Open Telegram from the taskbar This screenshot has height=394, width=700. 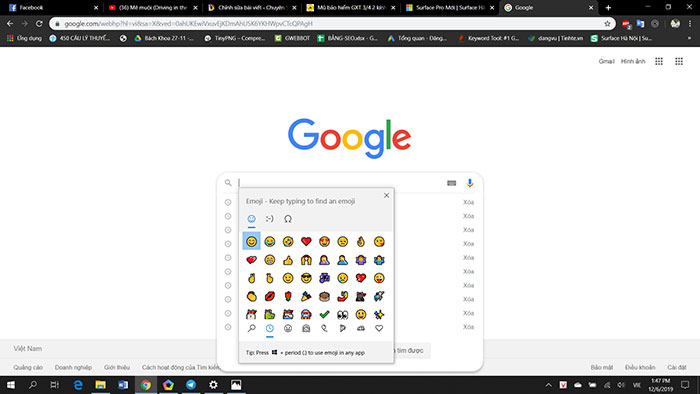click(x=191, y=385)
